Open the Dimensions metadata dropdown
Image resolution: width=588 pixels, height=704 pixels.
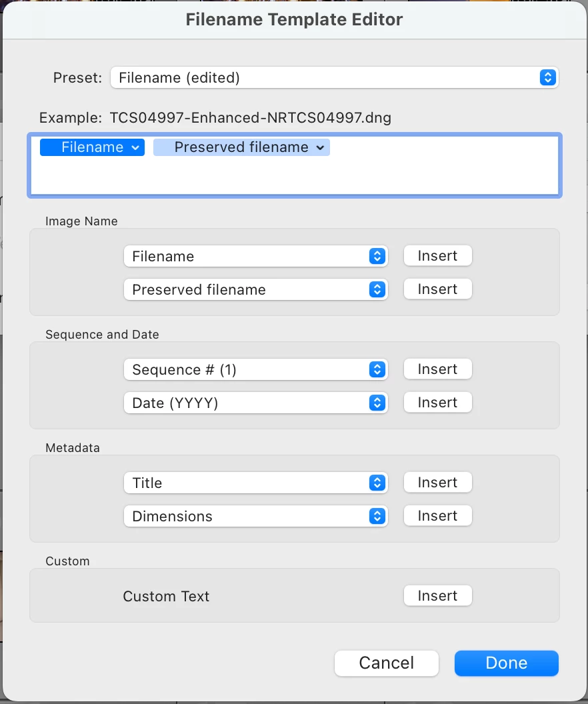point(256,516)
